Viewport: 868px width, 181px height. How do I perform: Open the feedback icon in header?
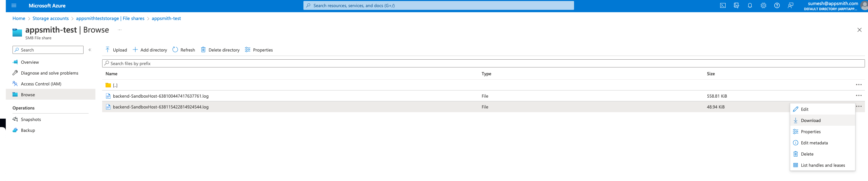click(x=790, y=5)
